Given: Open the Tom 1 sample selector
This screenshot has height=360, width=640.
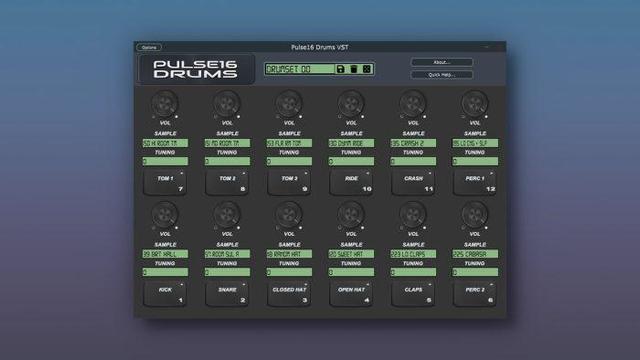Looking at the screenshot, I should click(165, 143).
